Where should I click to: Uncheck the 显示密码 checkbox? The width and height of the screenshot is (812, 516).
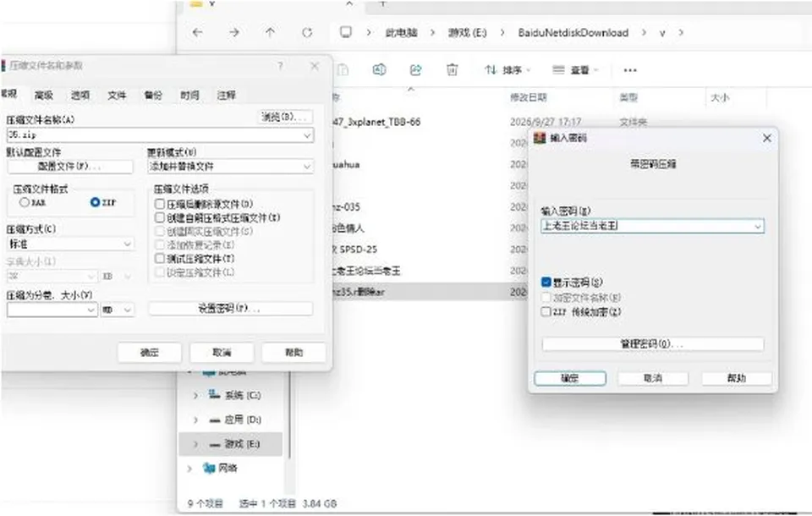coord(546,283)
